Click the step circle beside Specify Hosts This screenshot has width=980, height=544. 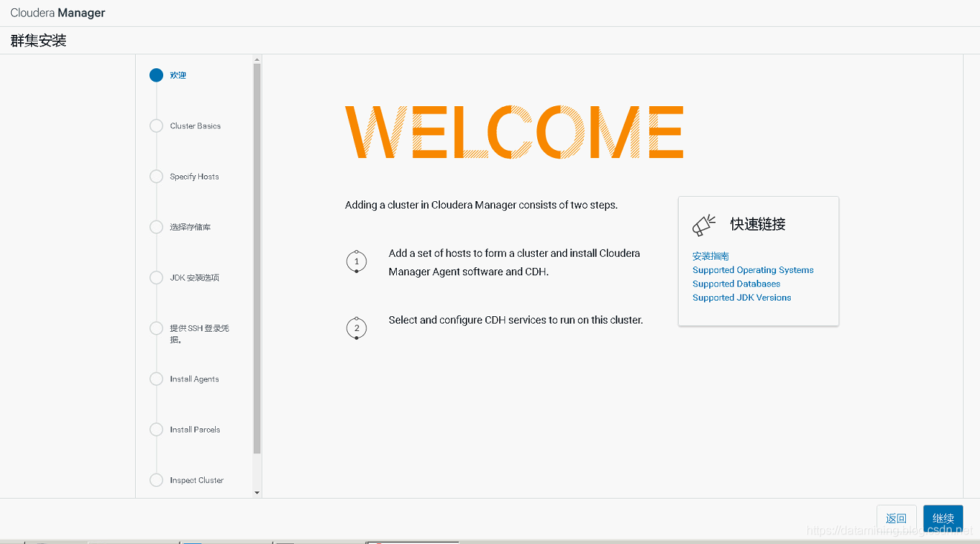click(156, 177)
